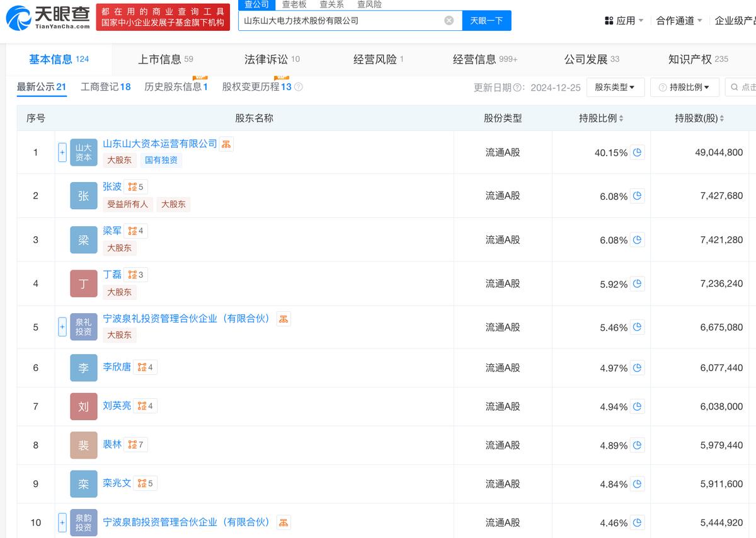Clear the search box with the X icon
756x538 pixels.
click(x=449, y=20)
